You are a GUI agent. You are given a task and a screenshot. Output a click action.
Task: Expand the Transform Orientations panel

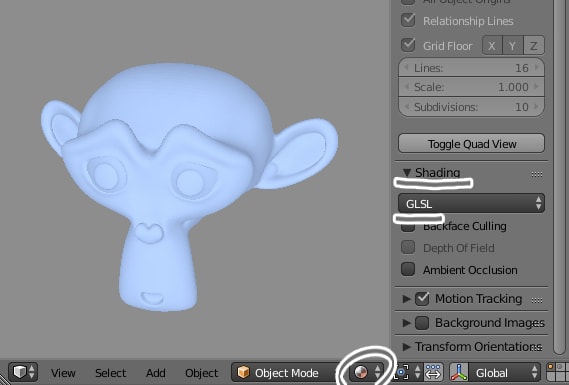(407, 347)
